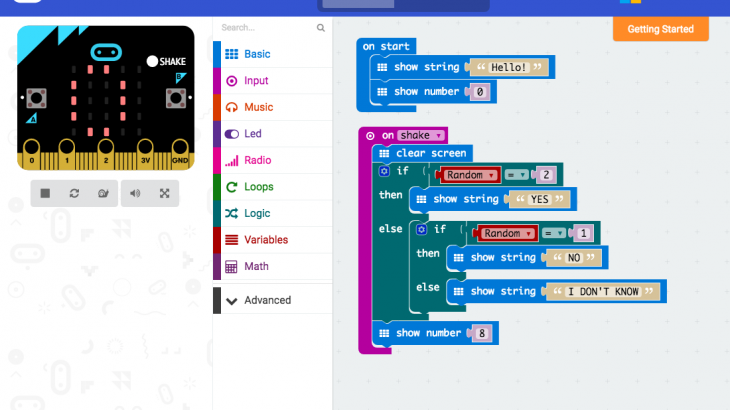Click grid icon on I DON'T KNOW block
The image size is (730, 410).
[x=459, y=292]
